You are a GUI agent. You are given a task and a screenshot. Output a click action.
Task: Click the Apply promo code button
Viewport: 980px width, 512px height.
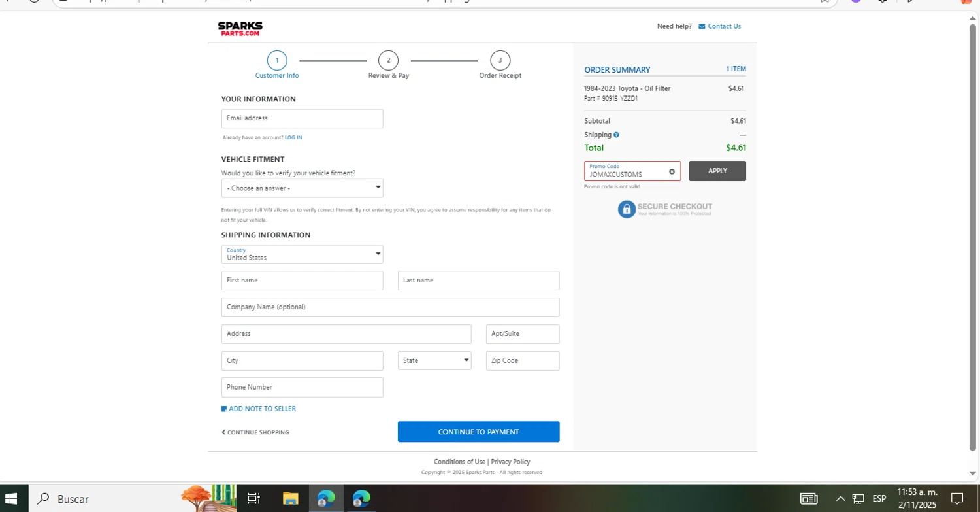717,171
